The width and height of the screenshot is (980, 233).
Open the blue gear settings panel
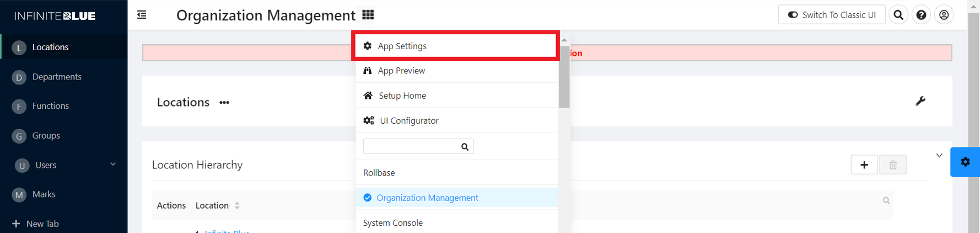point(965,162)
